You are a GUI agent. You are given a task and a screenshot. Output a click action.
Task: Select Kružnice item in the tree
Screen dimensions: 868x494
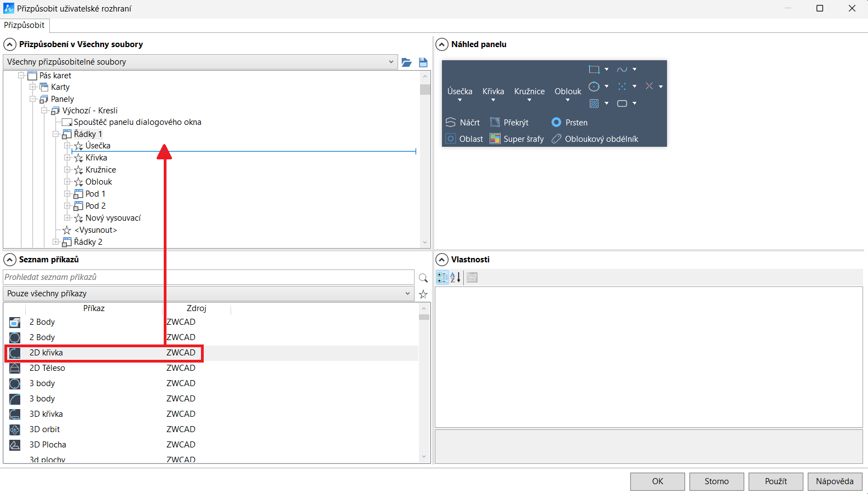click(100, 170)
